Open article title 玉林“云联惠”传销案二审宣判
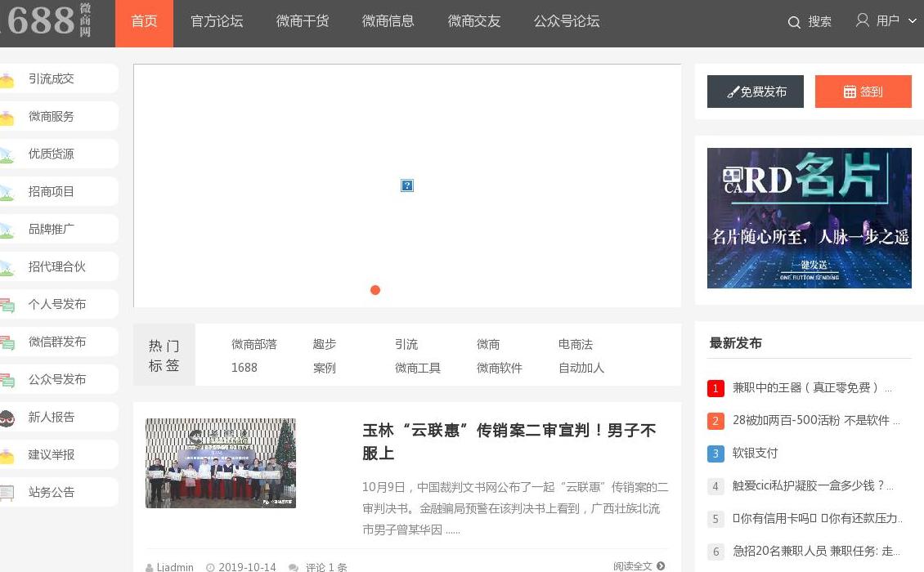This screenshot has width=924, height=572. click(509, 442)
